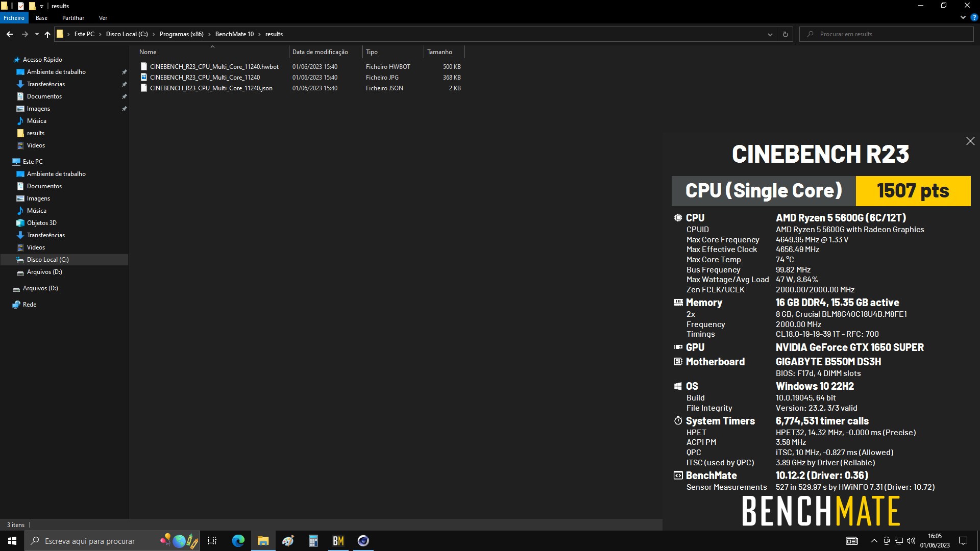The width and height of the screenshot is (980, 551).
Task: Open 'Transferências' under Este PC
Action: pos(46,235)
